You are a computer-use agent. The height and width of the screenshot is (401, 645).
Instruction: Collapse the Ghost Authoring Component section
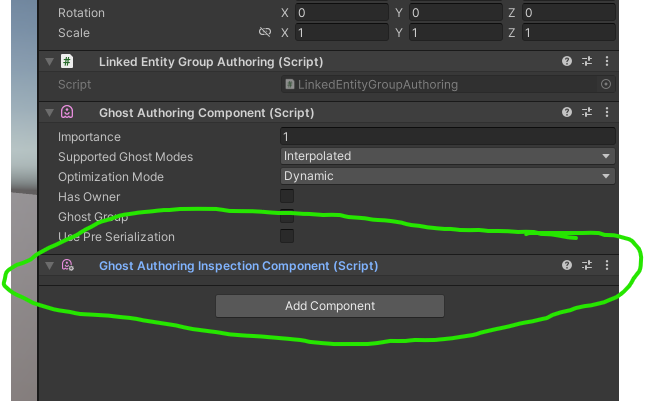50,113
